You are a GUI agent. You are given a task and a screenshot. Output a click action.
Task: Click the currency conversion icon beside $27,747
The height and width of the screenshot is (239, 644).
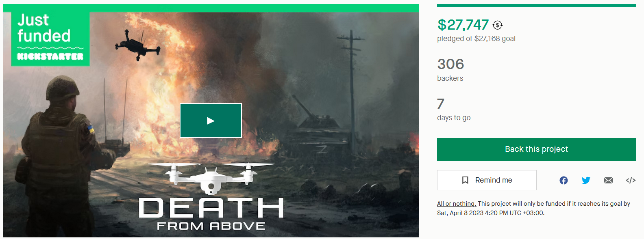click(497, 25)
